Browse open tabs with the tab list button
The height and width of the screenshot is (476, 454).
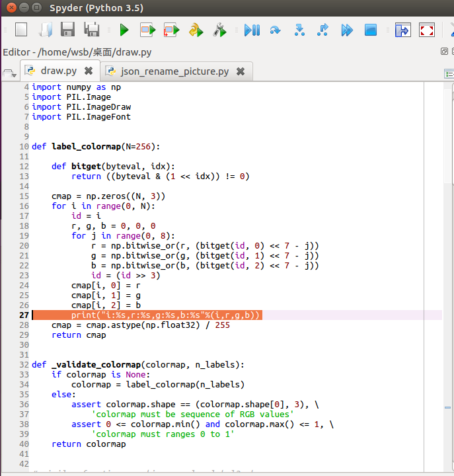(x=9, y=73)
